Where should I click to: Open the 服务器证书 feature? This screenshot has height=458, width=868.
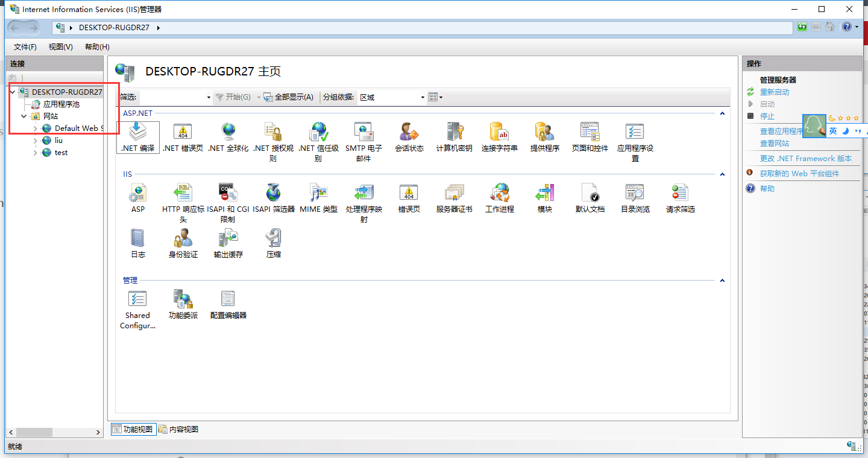point(454,198)
